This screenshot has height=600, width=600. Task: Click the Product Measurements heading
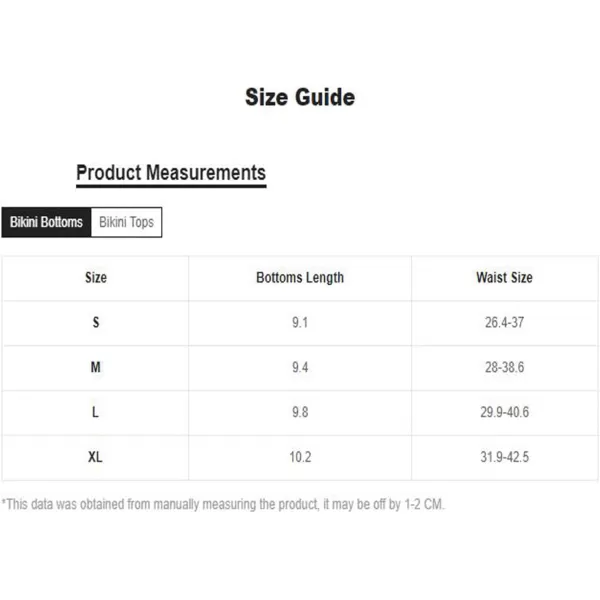point(171,173)
